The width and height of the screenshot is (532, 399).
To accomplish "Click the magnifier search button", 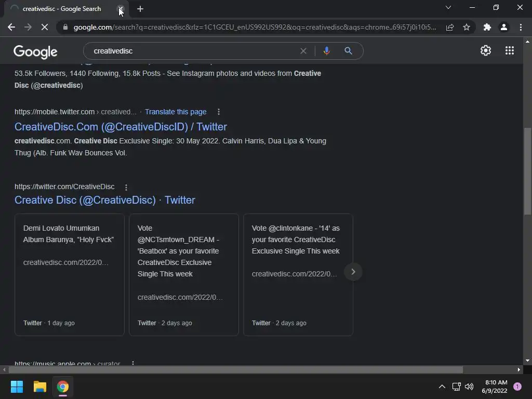I will pyautogui.click(x=348, y=51).
